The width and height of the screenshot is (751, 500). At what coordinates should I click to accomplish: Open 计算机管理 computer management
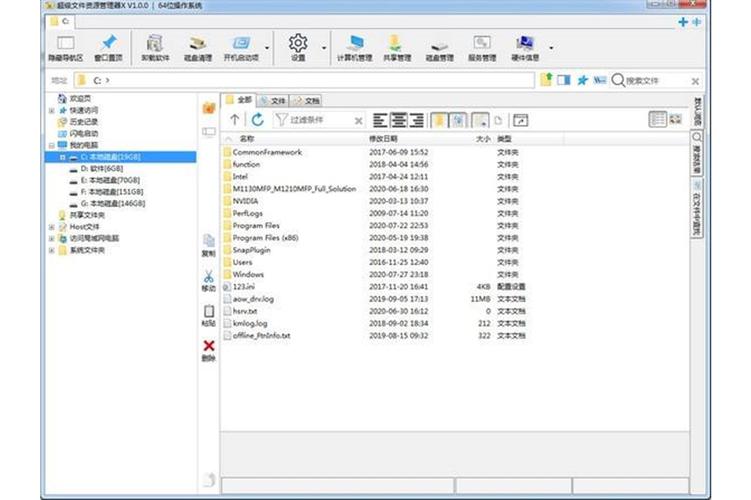(354, 45)
